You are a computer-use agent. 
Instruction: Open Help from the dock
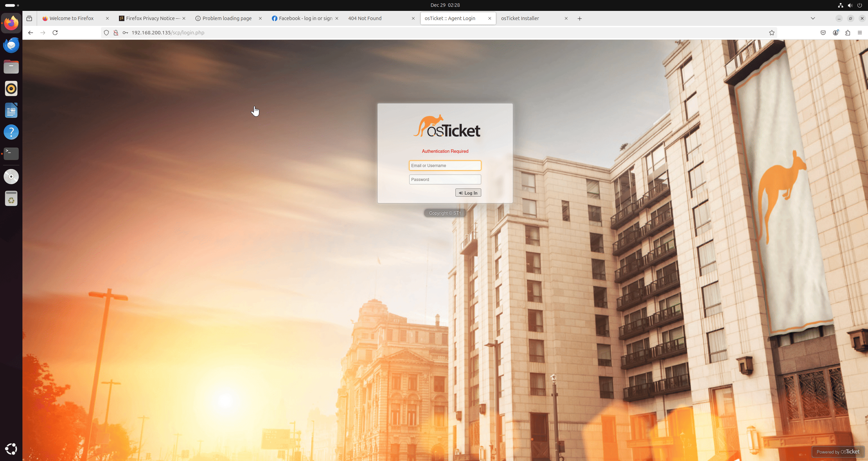11,132
